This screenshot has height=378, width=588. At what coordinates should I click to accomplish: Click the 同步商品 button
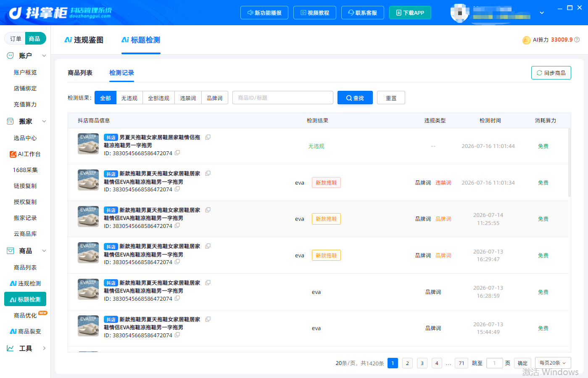[x=551, y=73]
